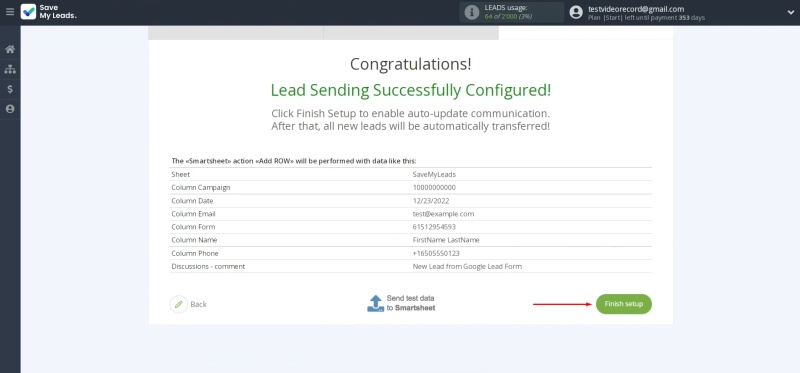Click the 10000000000 campaign value
This screenshot has height=373, width=800.
(x=434, y=187)
